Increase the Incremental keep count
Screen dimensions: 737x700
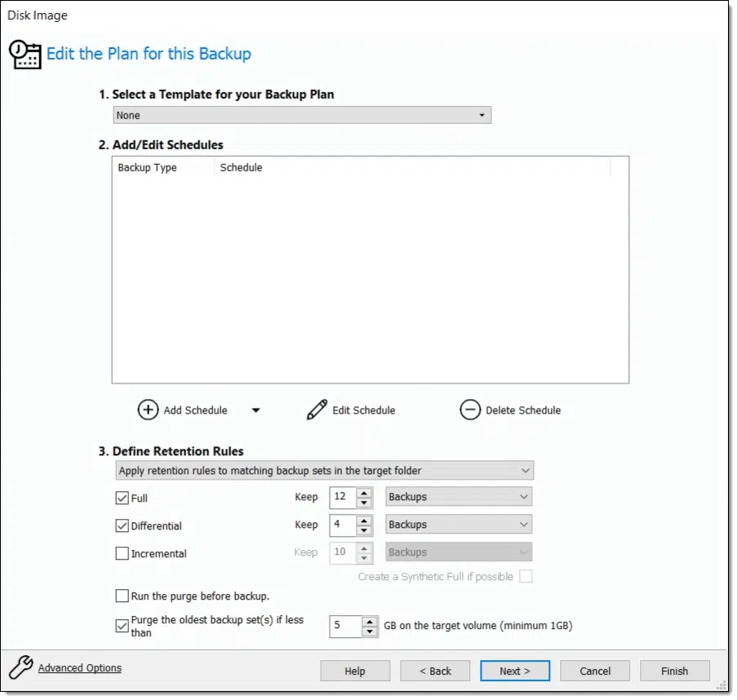tap(364, 548)
